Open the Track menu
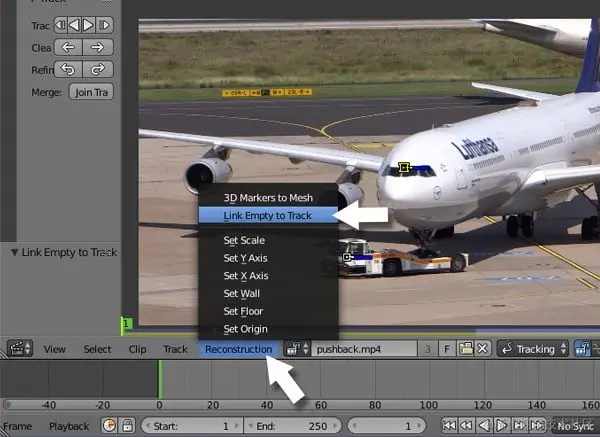The height and width of the screenshot is (437, 600). coord(175,349)
